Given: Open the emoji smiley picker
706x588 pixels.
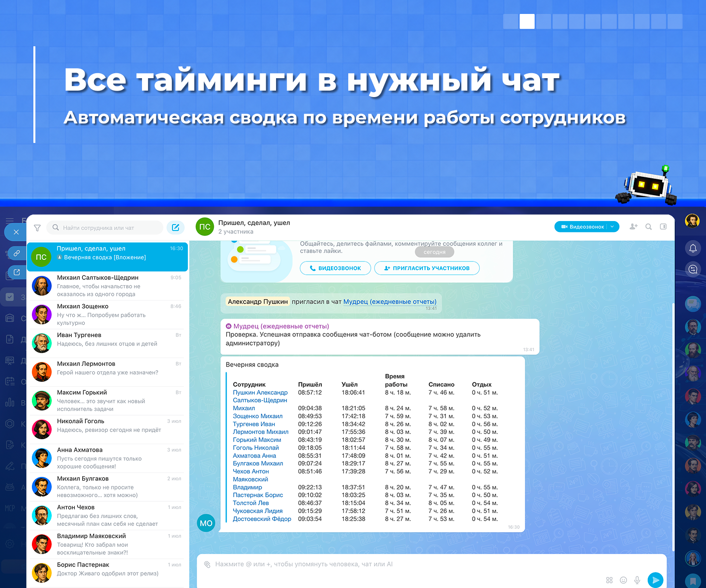Looking at the screenshot, I should coord(623,580).
